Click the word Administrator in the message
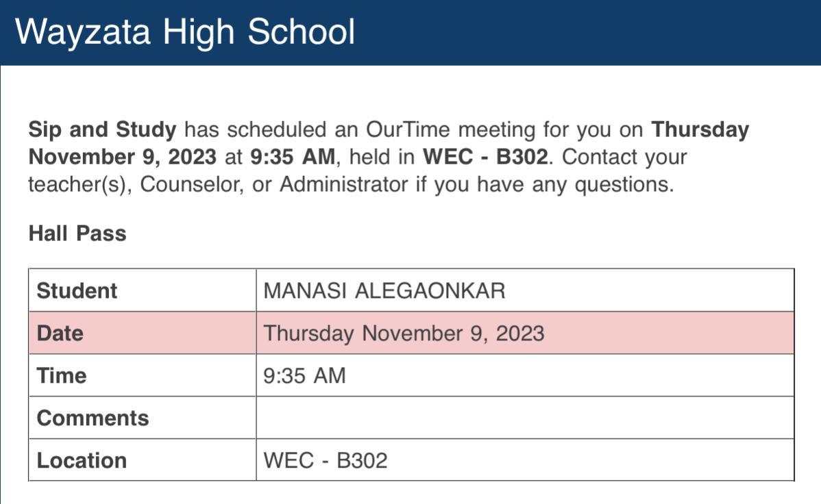Image resolution: width=821 pixels, height=504 pixels. [345, 184]
